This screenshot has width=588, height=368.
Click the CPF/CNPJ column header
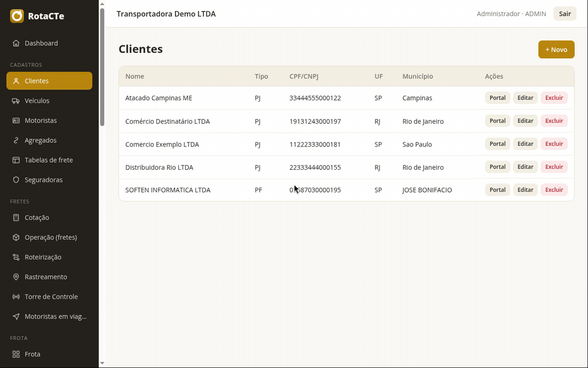point(304,76)
